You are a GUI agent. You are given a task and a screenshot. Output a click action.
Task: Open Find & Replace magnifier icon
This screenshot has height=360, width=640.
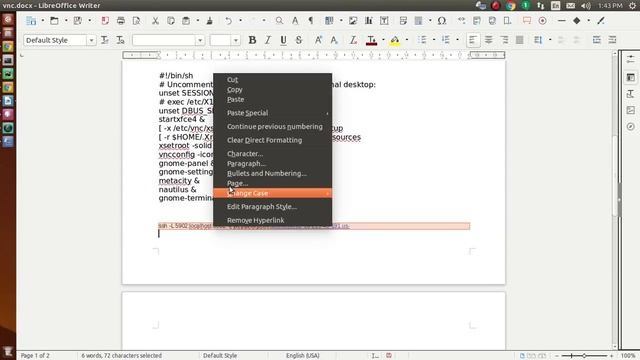(279, 20)
